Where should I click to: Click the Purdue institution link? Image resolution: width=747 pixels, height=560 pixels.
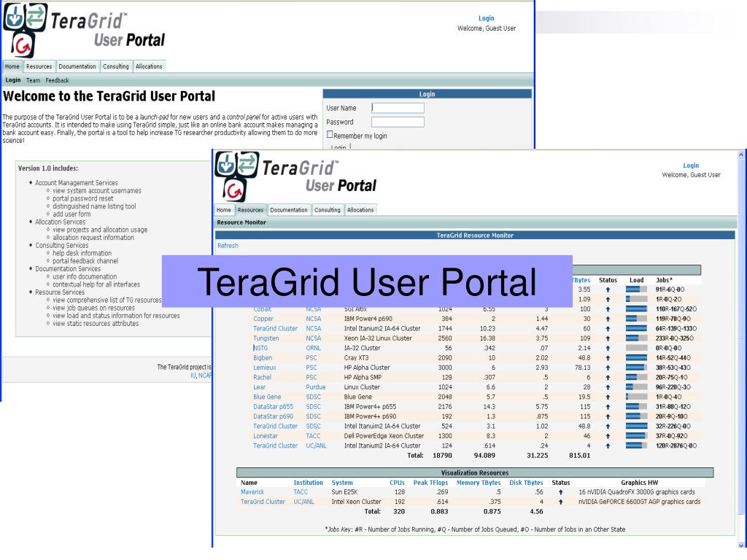[315, 387]
